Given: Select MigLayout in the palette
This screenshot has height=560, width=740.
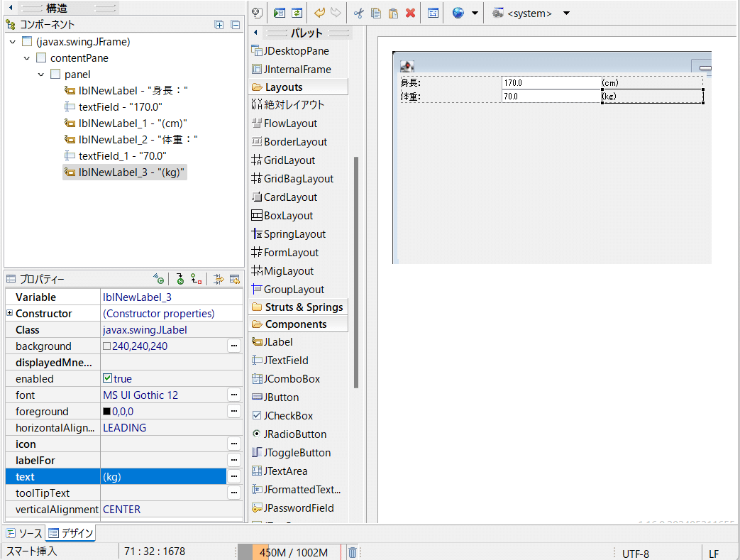Looking at the screenshot, I should (x=282, y=271).
